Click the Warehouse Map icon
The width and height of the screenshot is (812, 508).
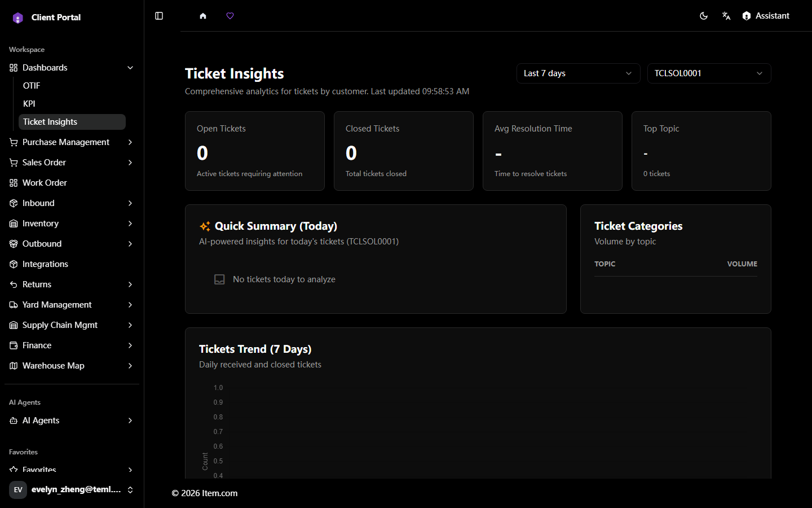point(14,366)
